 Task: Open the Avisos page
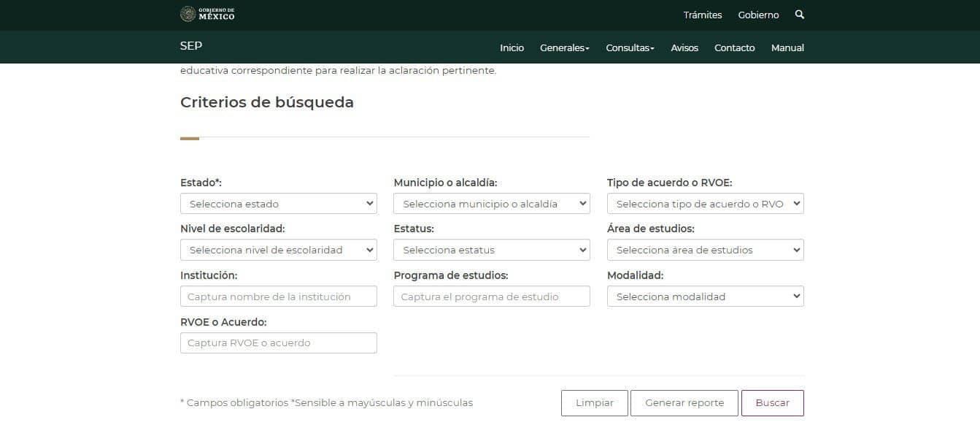[x=684, y=47]
